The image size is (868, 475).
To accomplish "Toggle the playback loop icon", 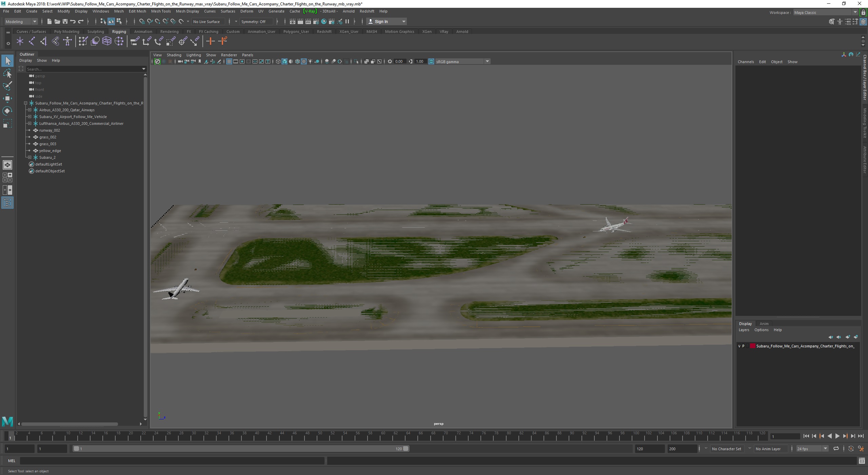I will coord(836,449).
